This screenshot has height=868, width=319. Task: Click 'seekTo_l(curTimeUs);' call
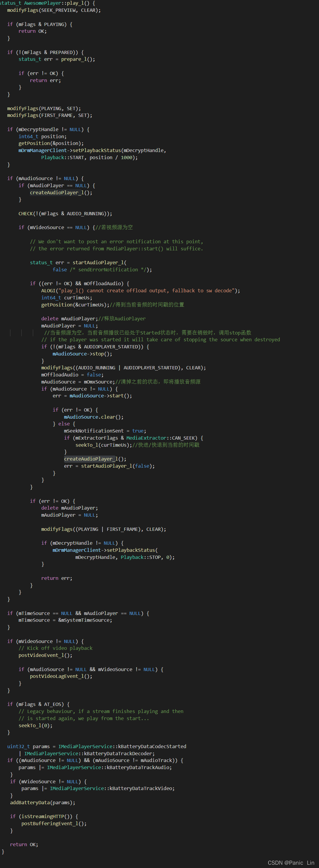[x=104, y=445]
